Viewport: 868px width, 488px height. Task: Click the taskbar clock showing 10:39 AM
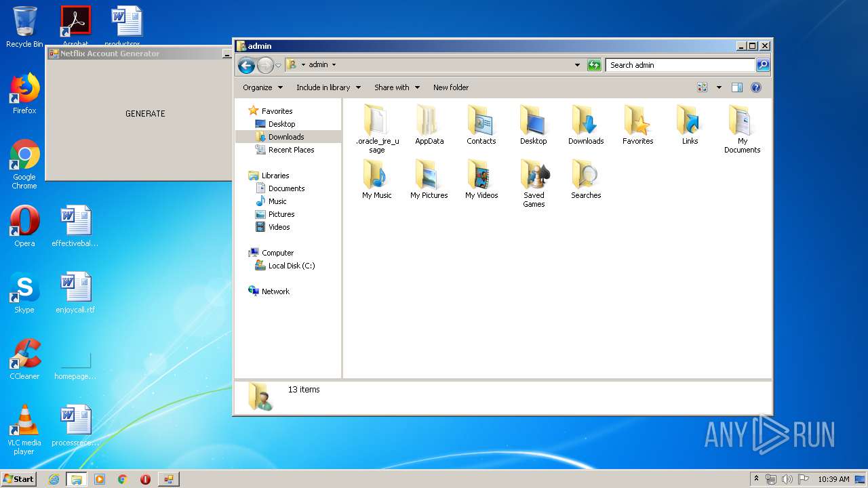click(833, 479)
